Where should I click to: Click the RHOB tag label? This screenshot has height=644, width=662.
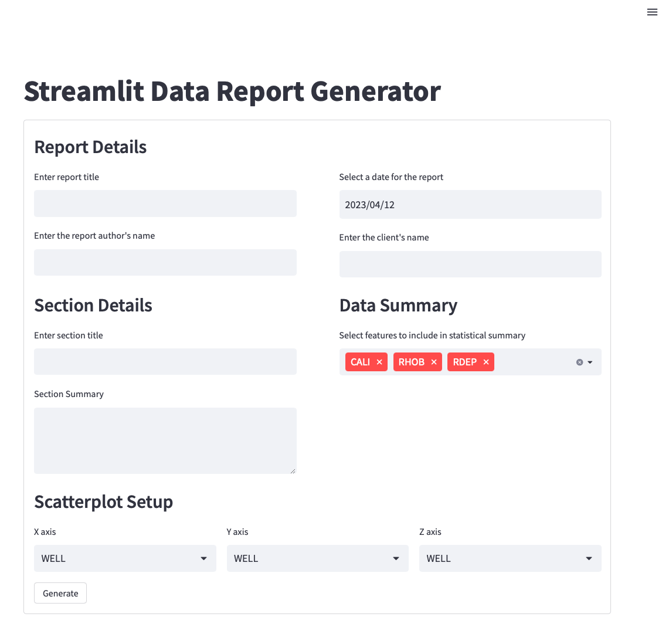pyautogui.click(x=411, y=362)
